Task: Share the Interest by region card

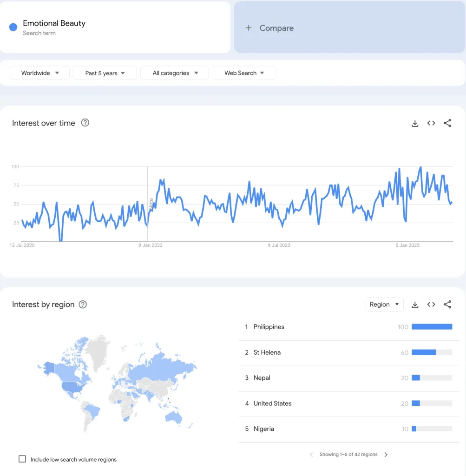Action: tap(447, 304)
